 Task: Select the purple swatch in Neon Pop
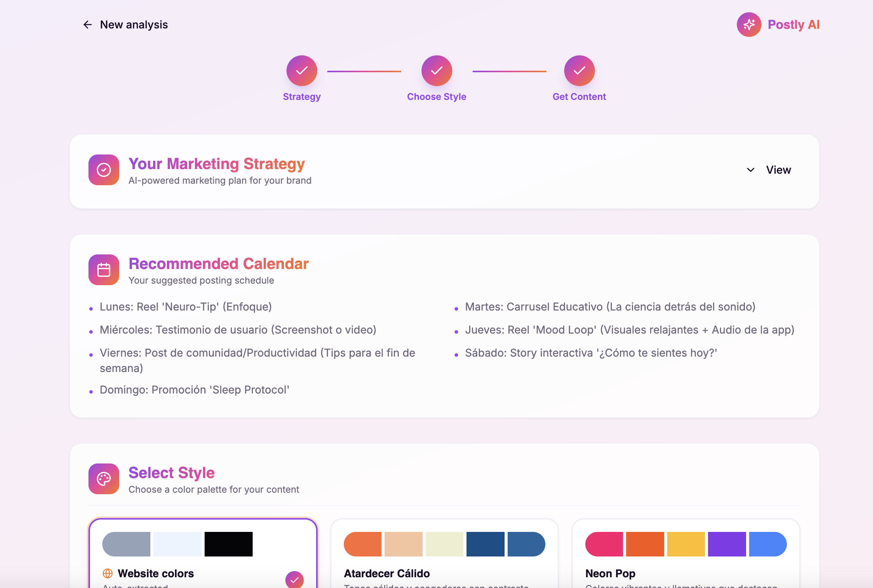pos(727,544)
